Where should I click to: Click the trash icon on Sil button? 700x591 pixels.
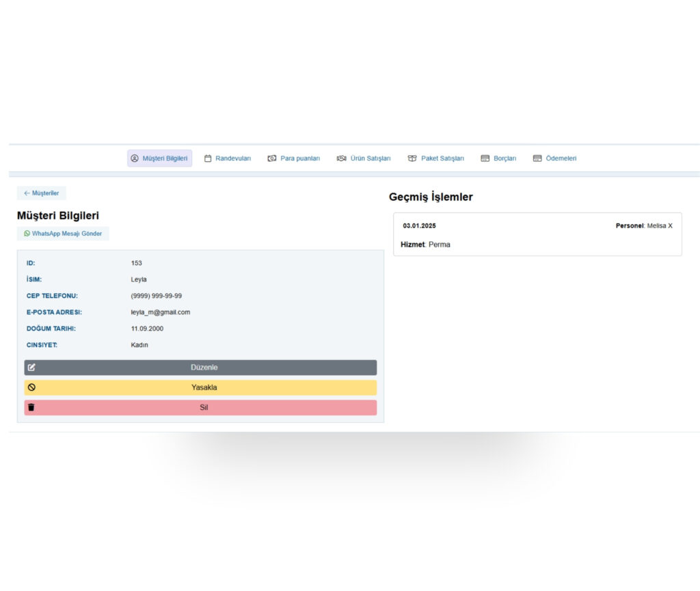31,408
